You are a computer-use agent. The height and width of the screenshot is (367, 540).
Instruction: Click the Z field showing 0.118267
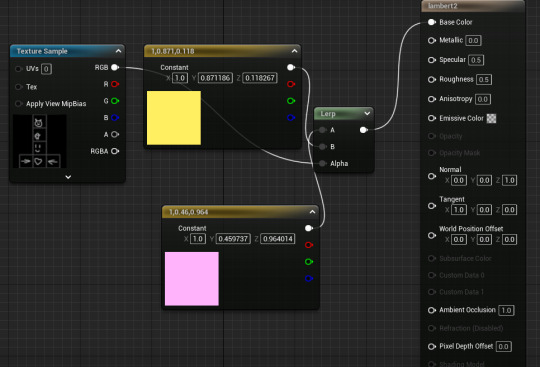point(260,78)
